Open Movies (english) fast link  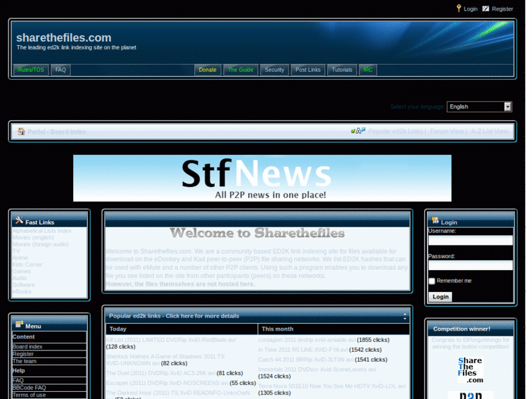coord(33,237)
